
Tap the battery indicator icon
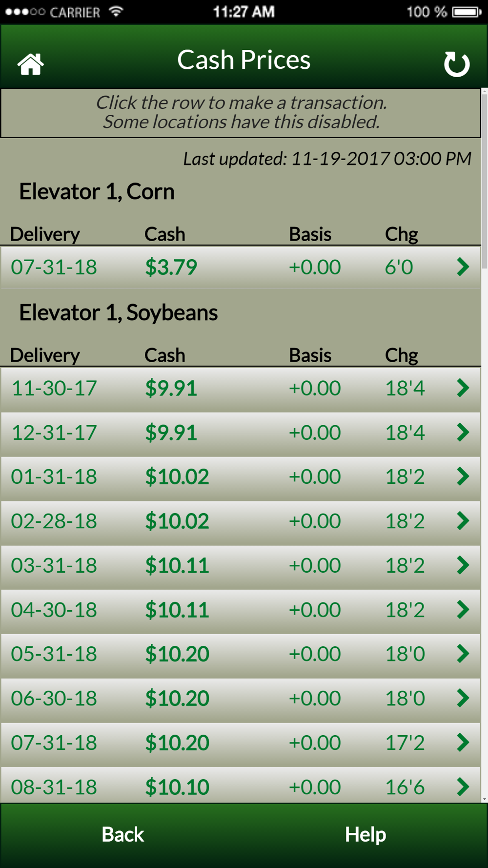(467, 12)
